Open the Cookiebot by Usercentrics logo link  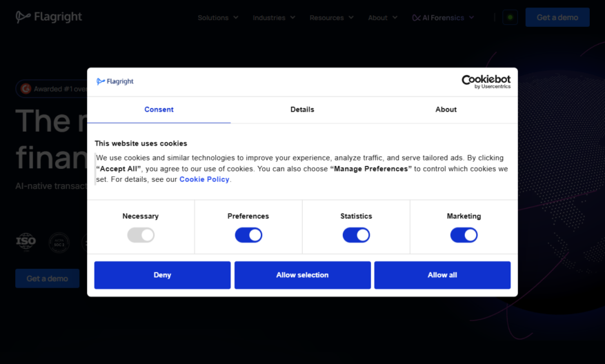tap(486, 81)
